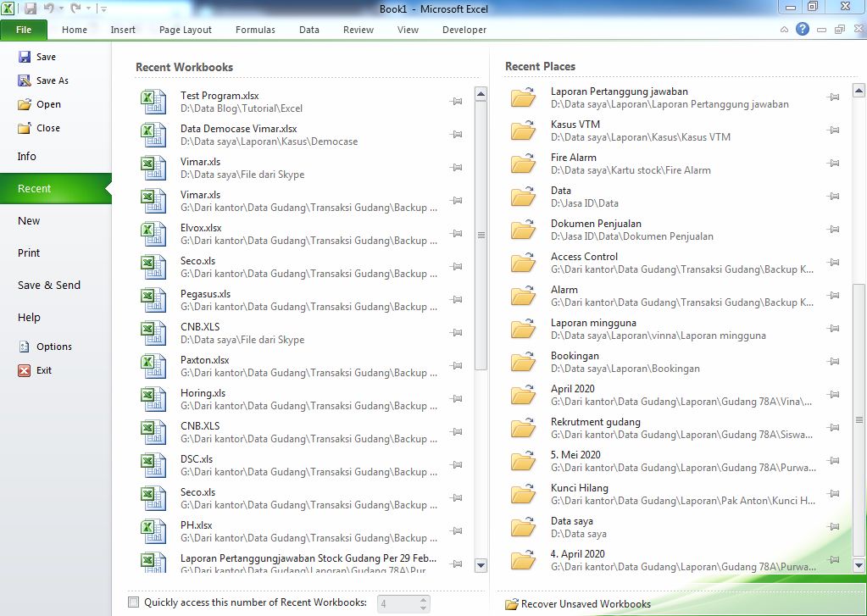Click the Open folder icon

tap(25, 104)
